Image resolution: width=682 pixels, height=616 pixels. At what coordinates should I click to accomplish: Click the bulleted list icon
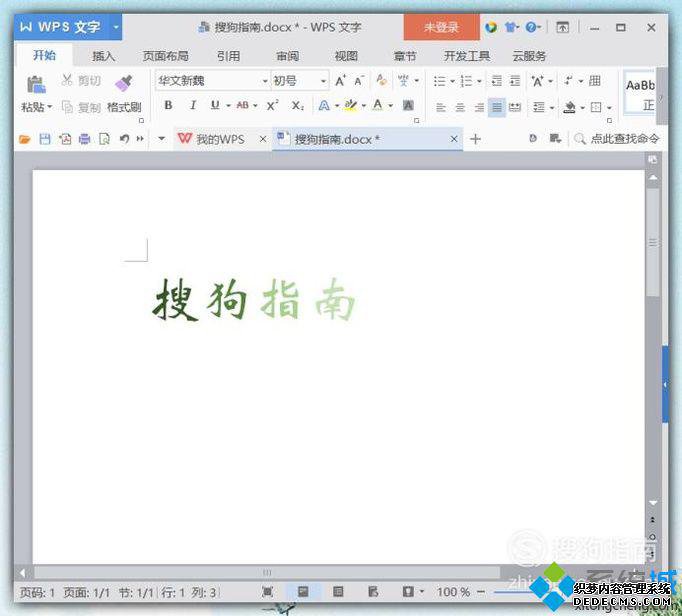click(439, 81)
